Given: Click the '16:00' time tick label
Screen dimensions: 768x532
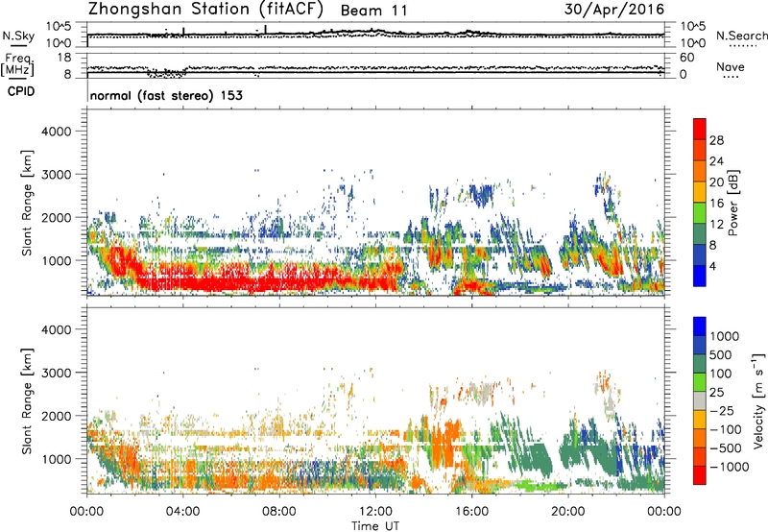Looking at the screenshot, I should (471, 512).
